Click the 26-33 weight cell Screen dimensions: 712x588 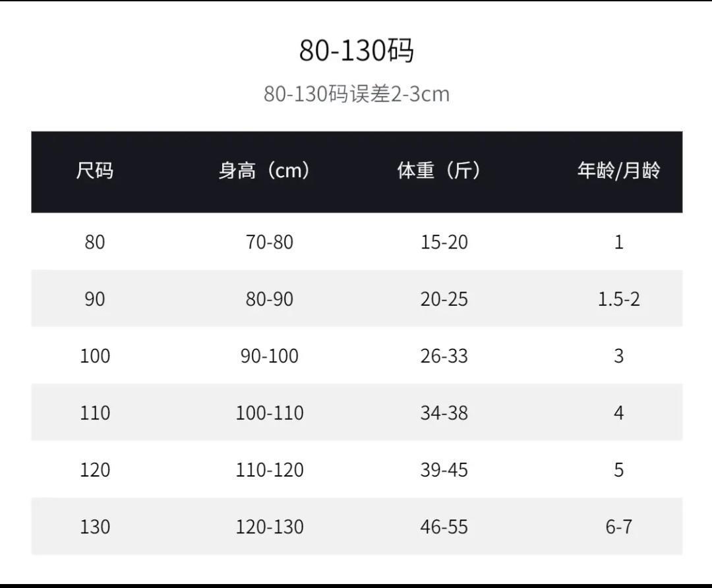click(x=444, y=356)
